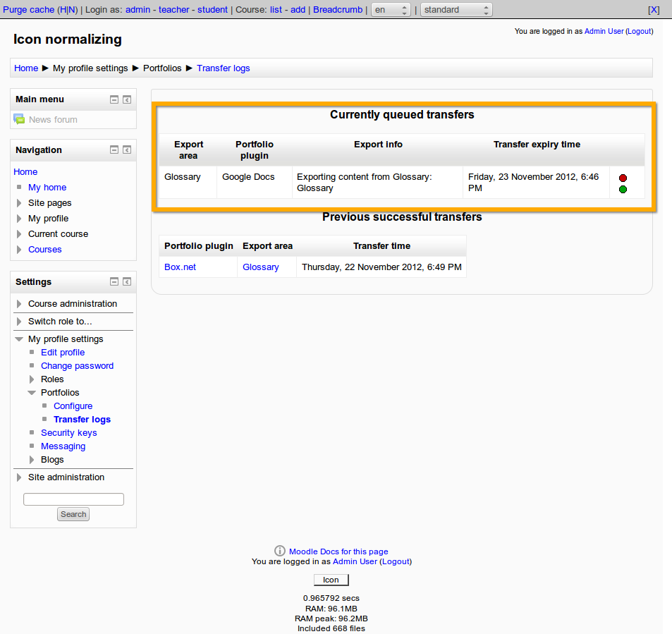Click Exporting content from Glossary text
Image resolution: width=672 pixels, height=634 pixels.
[x=365, y=183]
